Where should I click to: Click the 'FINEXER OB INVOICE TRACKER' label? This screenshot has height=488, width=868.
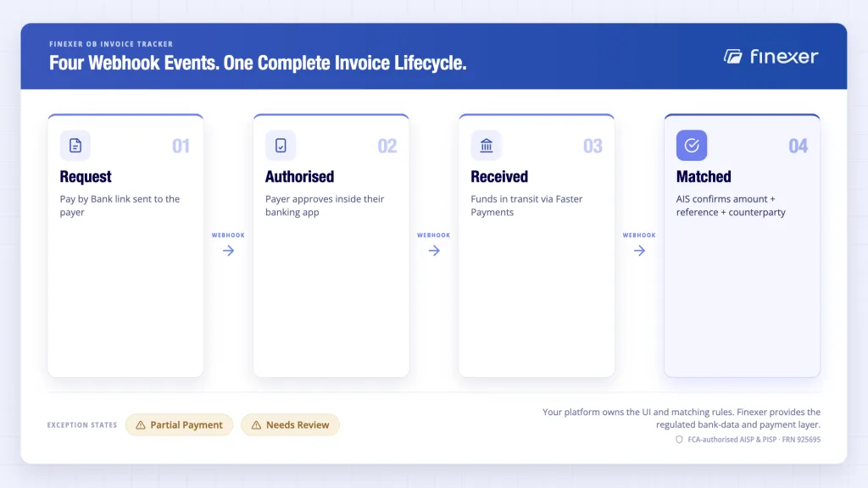(x=111, y=44)
